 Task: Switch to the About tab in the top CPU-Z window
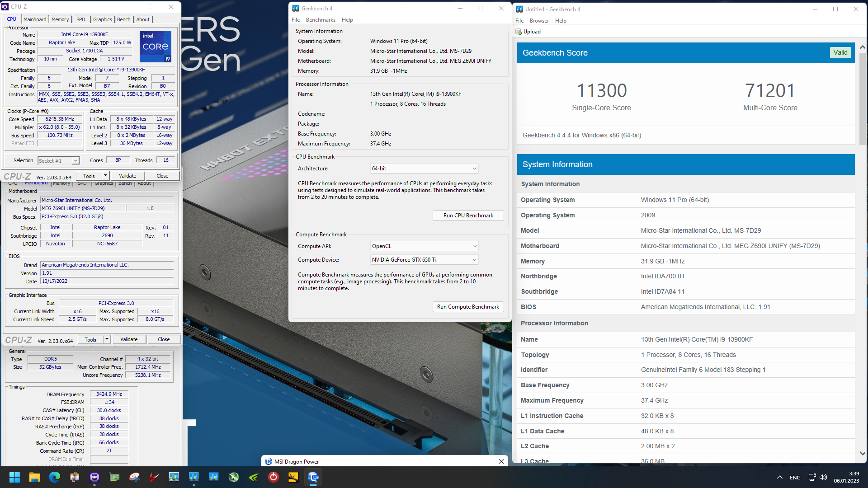[143, 19]
